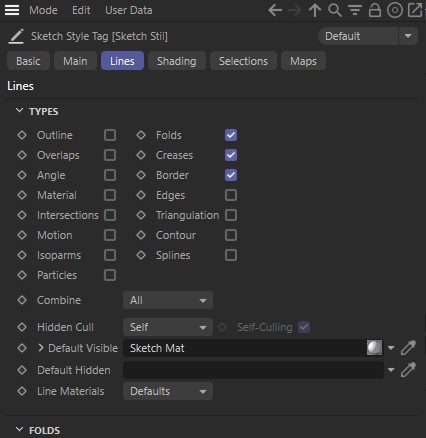Enable the Edges checkbox
426x438 pixels.
click(x=231, y=195)
